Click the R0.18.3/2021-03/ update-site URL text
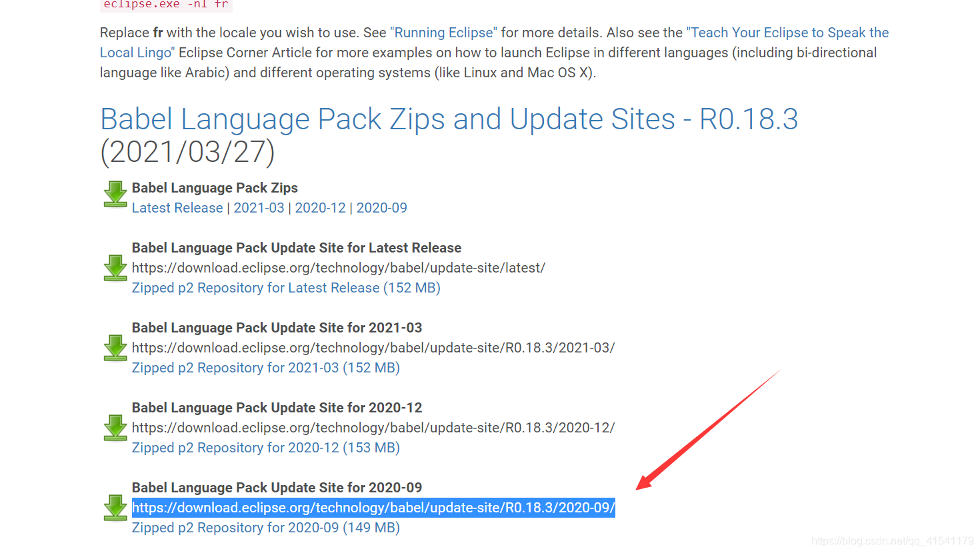 click(x=373, y=348)
